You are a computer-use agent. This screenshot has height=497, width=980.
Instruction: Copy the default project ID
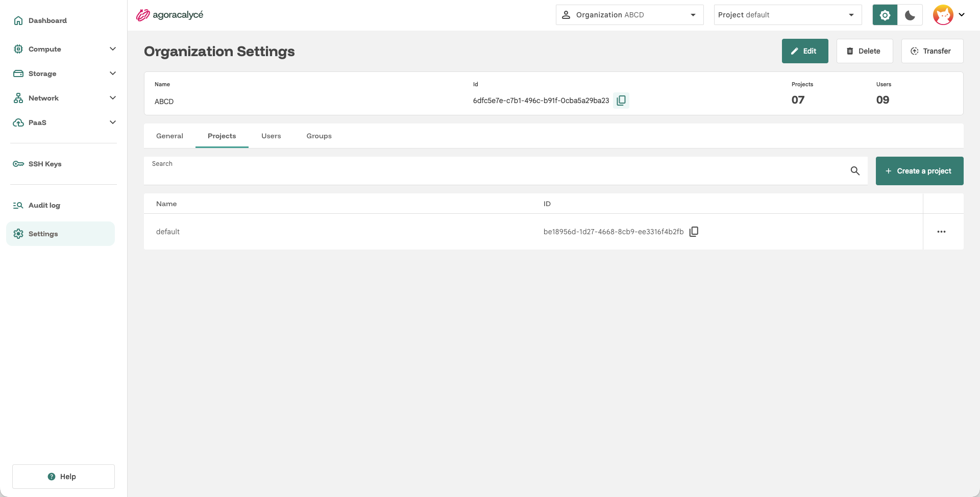(694, 232)
